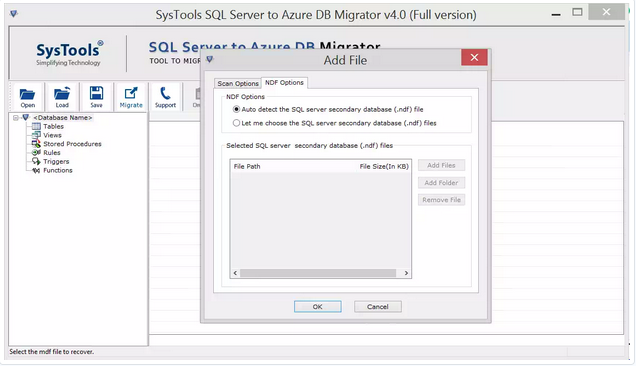
Task: Click the File Path column header
Action: point(247,166)
